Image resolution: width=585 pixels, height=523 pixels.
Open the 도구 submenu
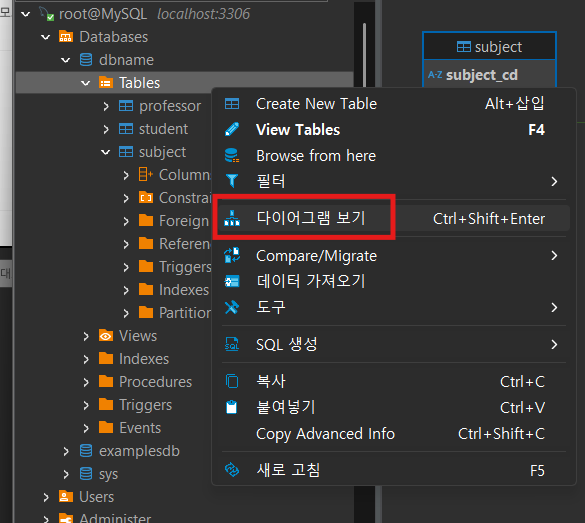pos(394,307)
